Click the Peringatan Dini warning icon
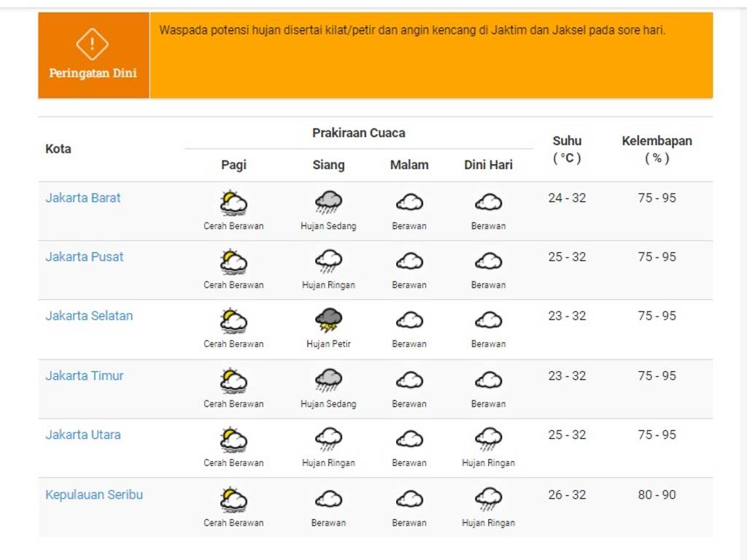Image resolution: width=747 pixels, height=560 pixels. coord(92,44)
